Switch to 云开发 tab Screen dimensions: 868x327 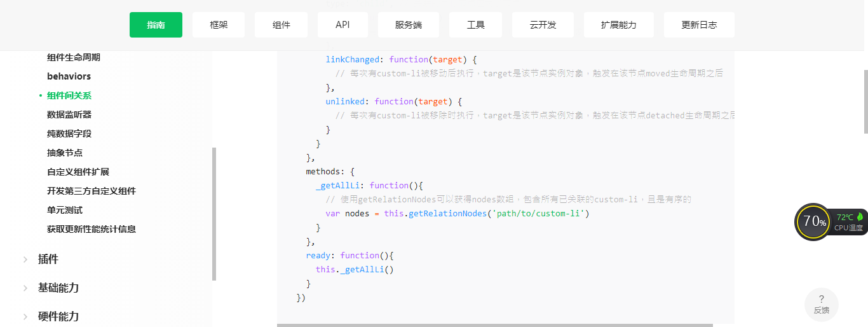tap(543, 25)
